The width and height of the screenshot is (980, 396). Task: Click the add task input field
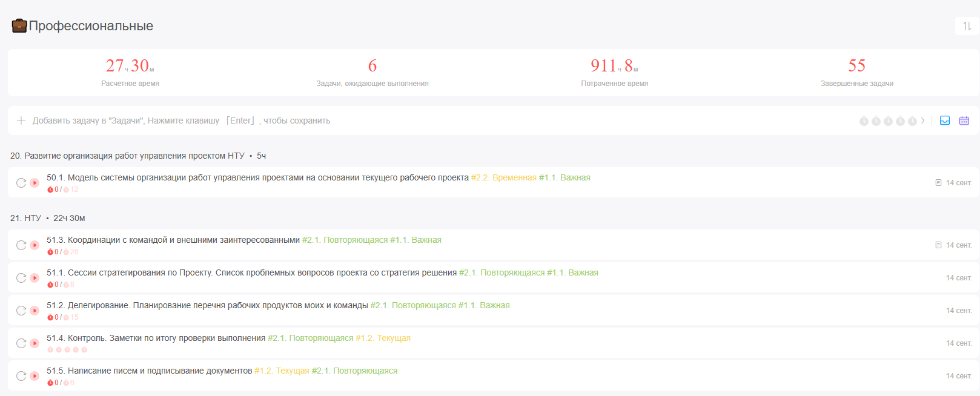pos(424,120)
